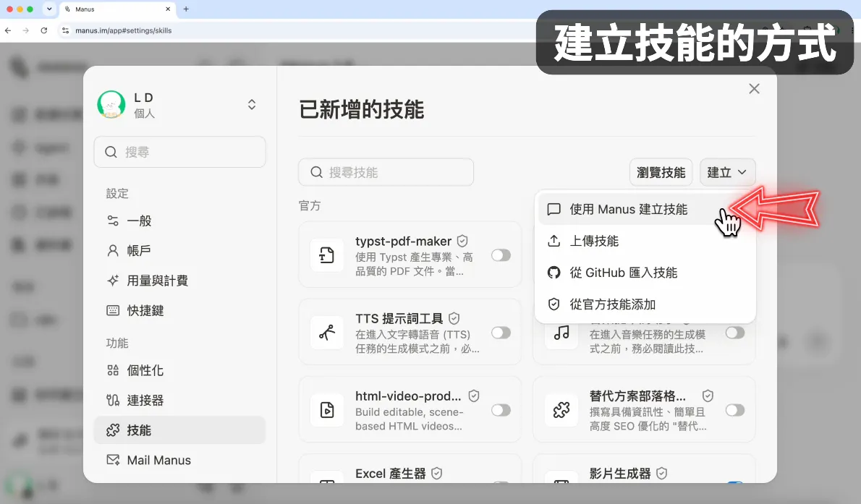Click the manus.im address bar URL
This screenshot has height=504, width=861.
point(124,31)
